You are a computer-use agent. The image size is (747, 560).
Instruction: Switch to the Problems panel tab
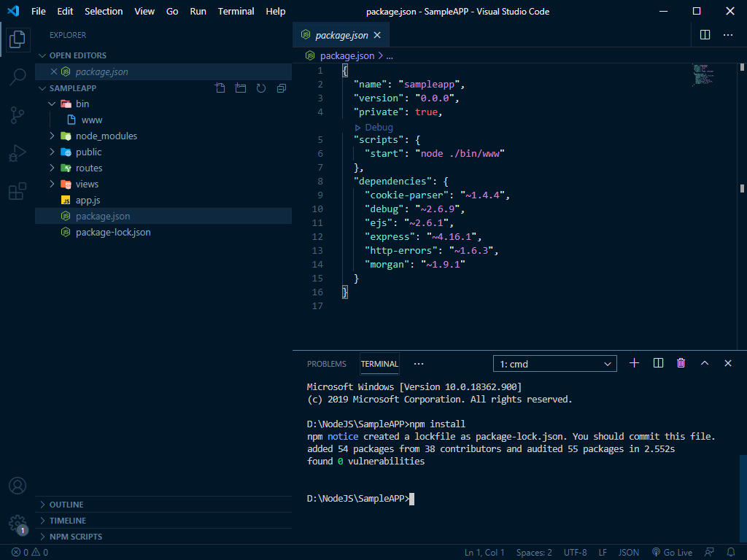pyautogui.click(x=326, y=364)
